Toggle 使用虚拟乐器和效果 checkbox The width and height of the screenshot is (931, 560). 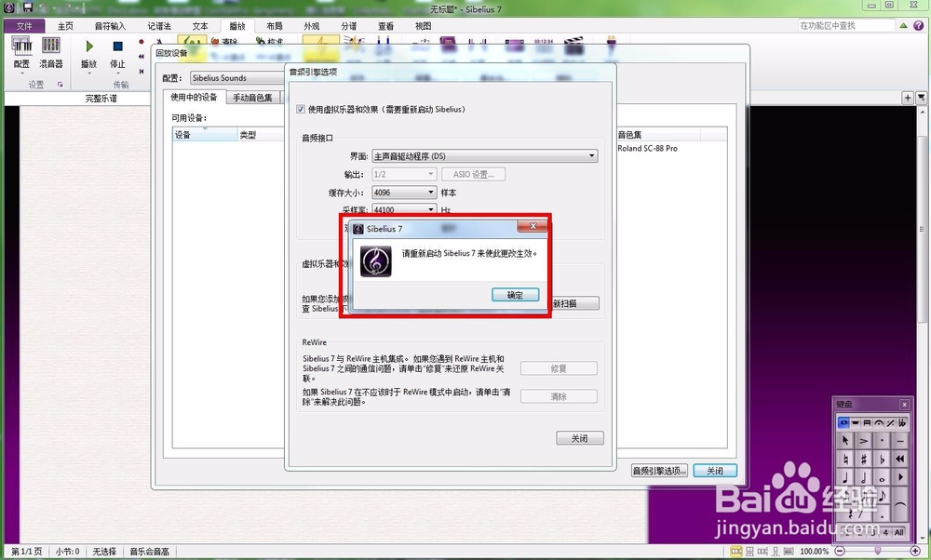tap(301, 109)
